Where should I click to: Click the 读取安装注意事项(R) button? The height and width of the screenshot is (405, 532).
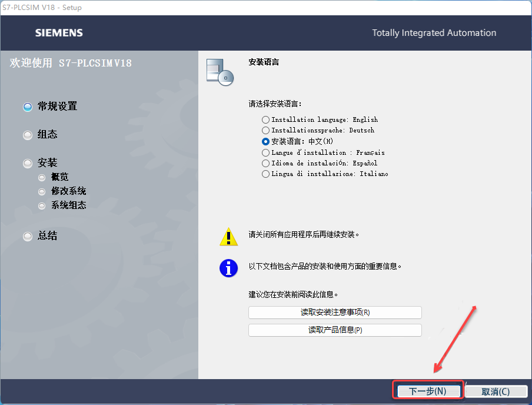(x=334, y=312)
